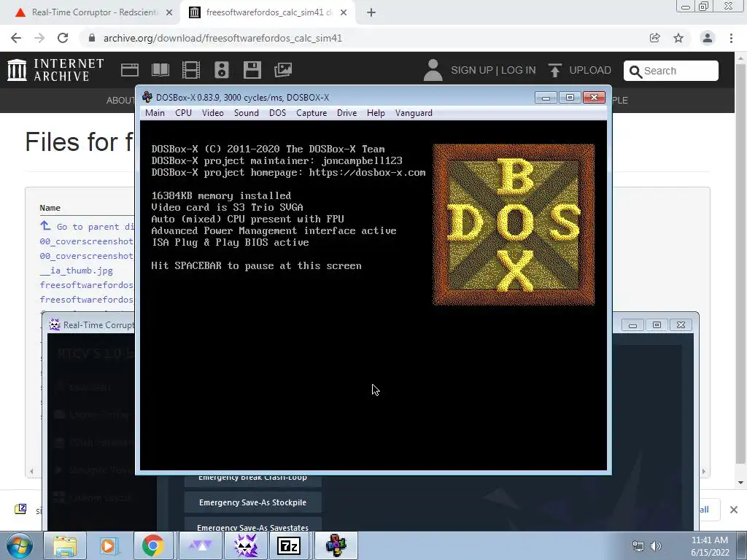
Task: Open the Windows Start menu
Action: point(20,545)
